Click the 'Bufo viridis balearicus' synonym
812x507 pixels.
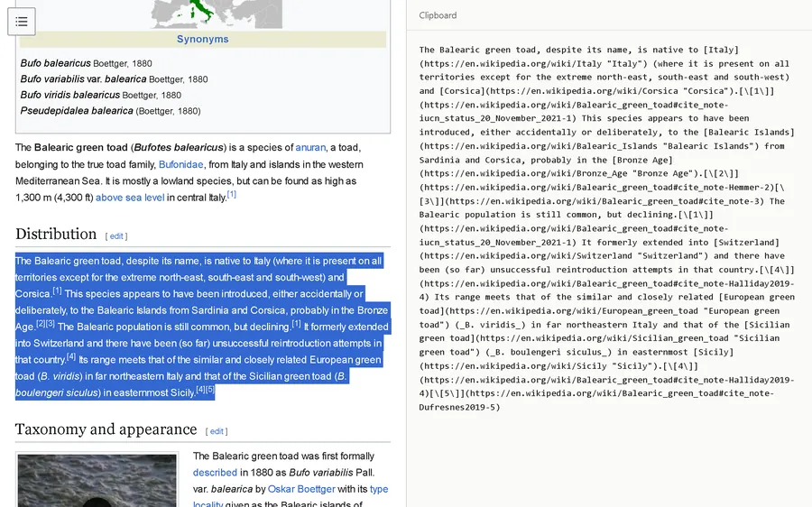click(x=100, y=96)
